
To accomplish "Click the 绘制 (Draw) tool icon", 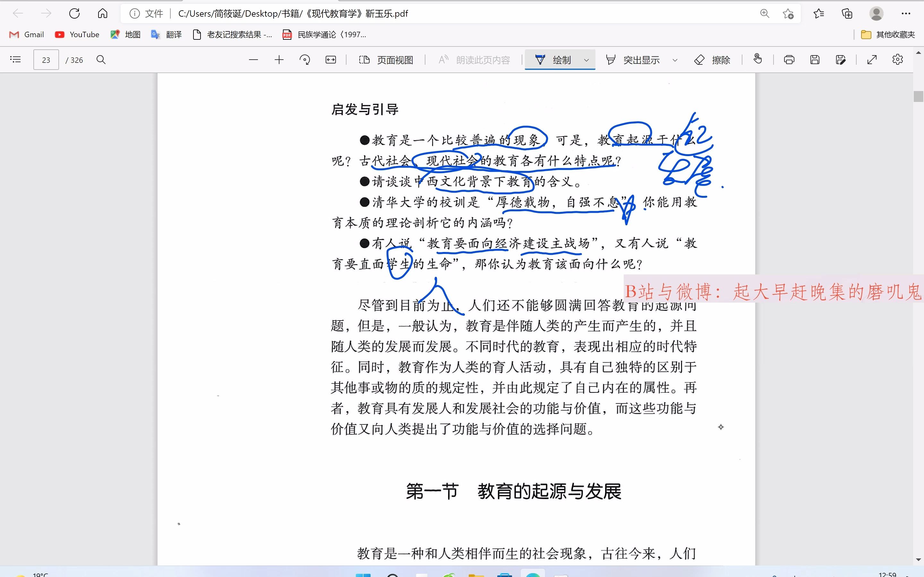I will pos(540,59).
